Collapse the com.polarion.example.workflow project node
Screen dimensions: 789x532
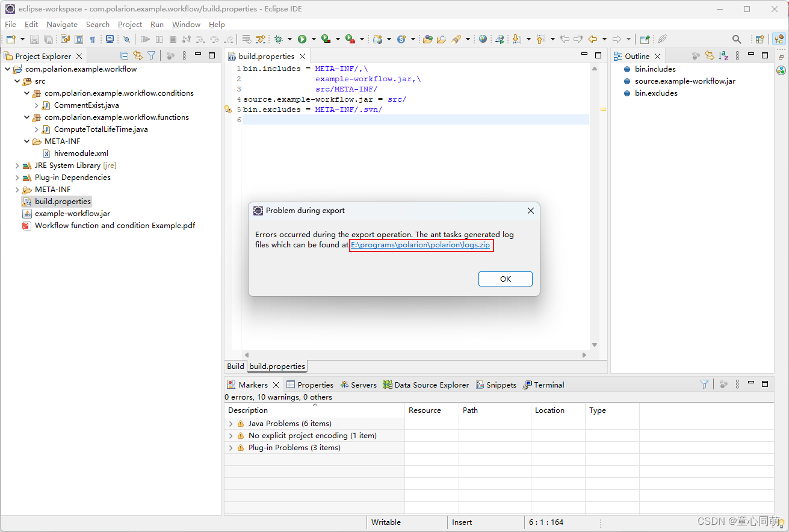(7, 69)
